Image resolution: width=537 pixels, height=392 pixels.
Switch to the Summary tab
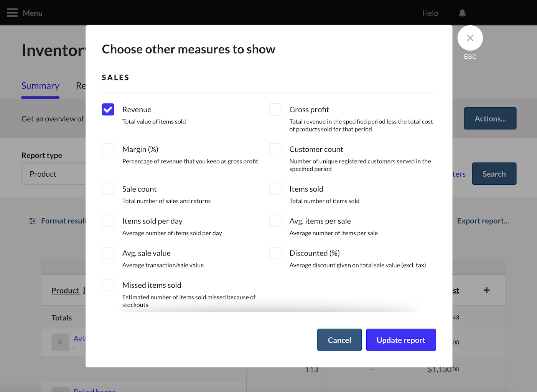point(40,86)
